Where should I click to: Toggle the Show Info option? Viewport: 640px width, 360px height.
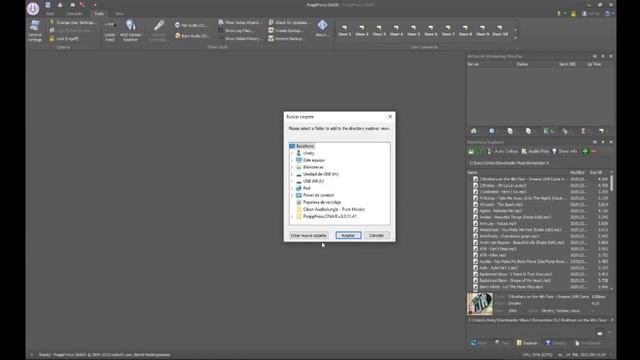click(x=565, y=151)
